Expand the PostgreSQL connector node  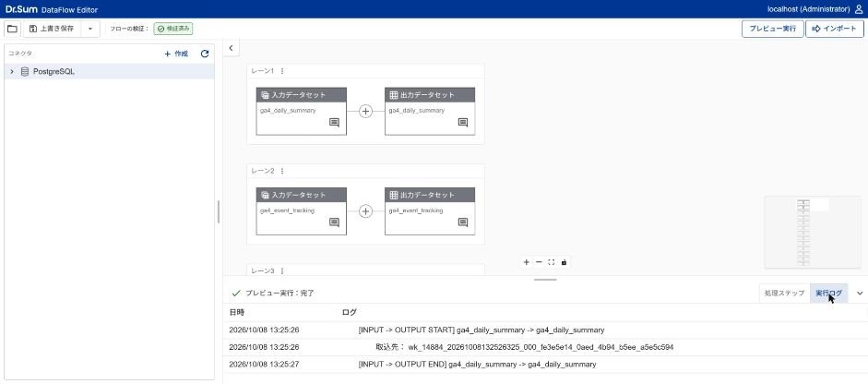(12, 71)
